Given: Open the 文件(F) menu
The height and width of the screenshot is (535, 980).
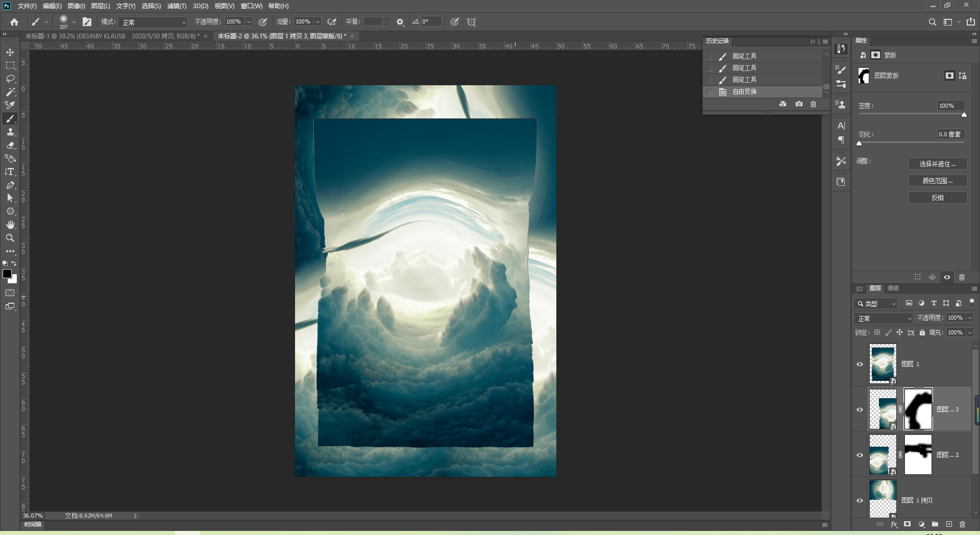Looking at the screenshot, I should (27, 6).
